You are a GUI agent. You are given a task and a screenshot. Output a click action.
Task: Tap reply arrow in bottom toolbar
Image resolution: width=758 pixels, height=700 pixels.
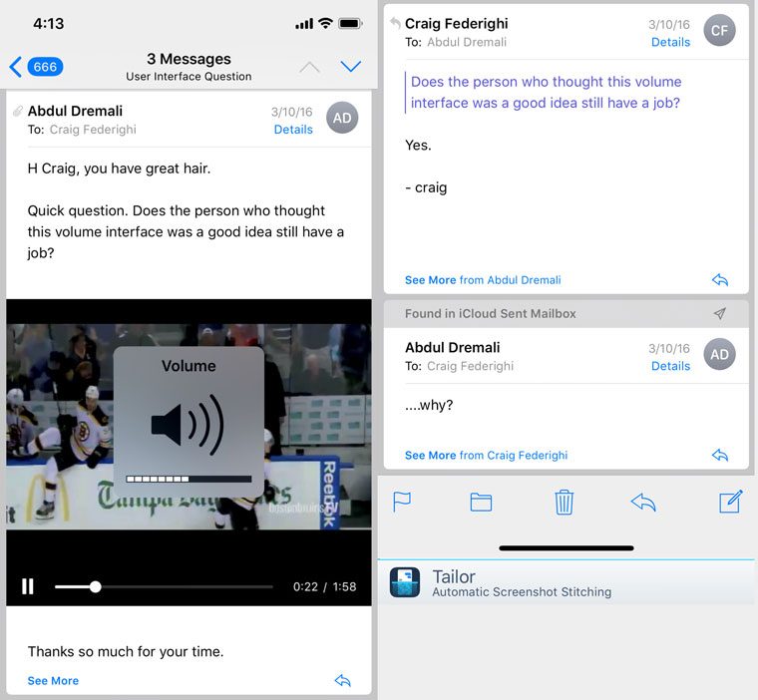(643, 503)
